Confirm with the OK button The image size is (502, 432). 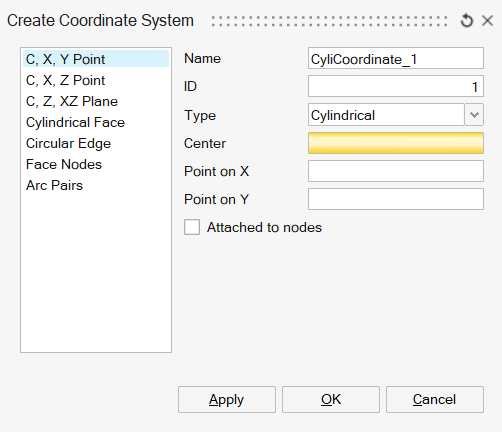(x=331, y=399)
